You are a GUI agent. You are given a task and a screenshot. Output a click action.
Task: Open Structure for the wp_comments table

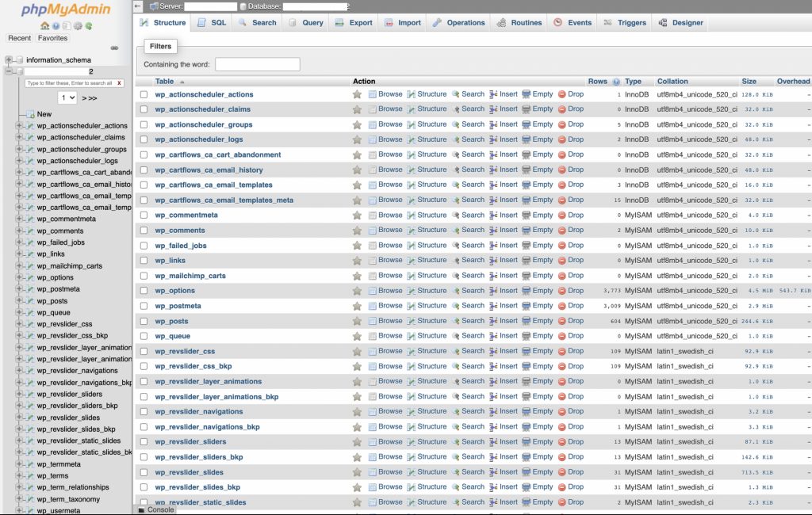pos(428,230)
